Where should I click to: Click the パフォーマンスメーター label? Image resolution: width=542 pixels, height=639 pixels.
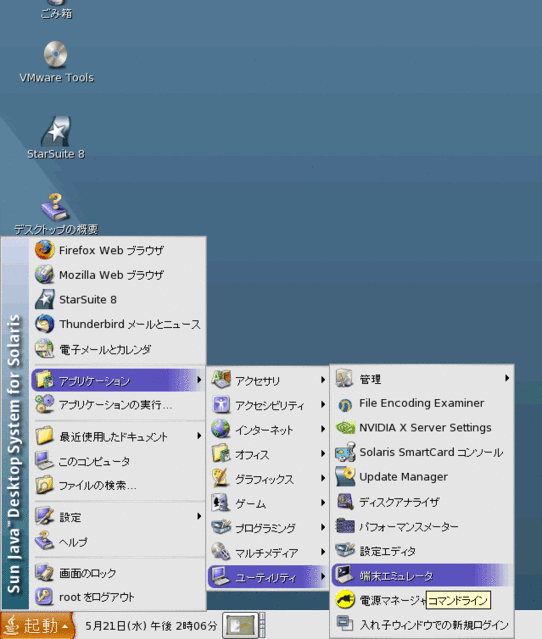point(409,527)
